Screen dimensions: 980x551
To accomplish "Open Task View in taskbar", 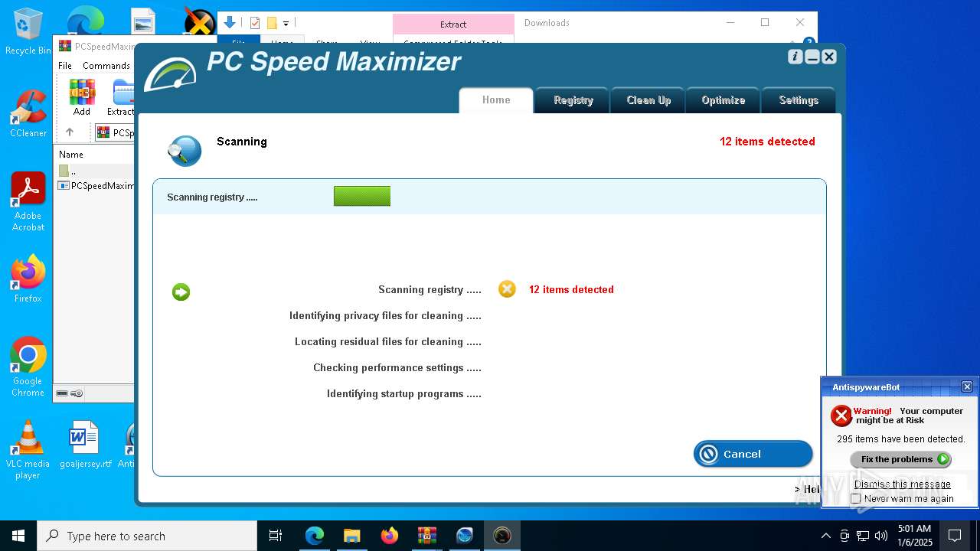I will click(x=276, y=536).
